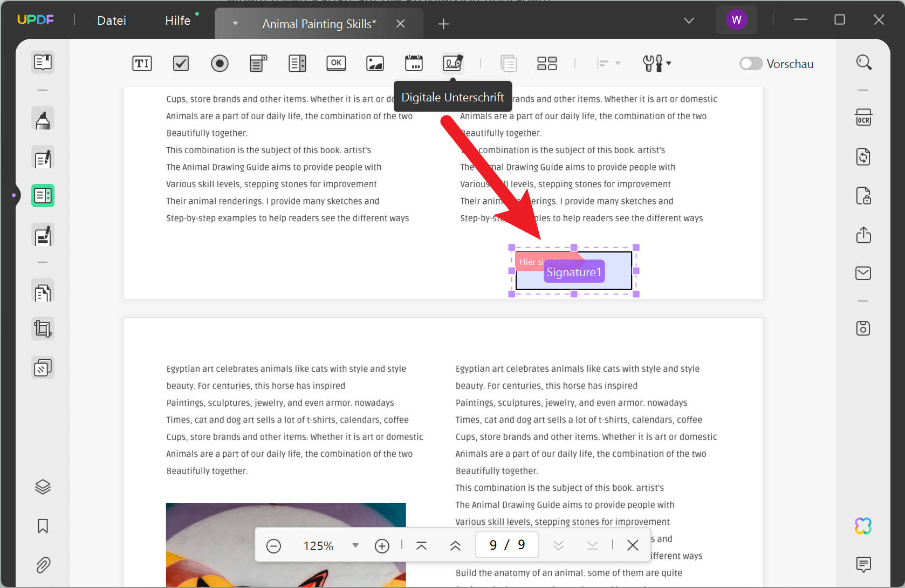Select the checkbox form field tool

point(181,63)
